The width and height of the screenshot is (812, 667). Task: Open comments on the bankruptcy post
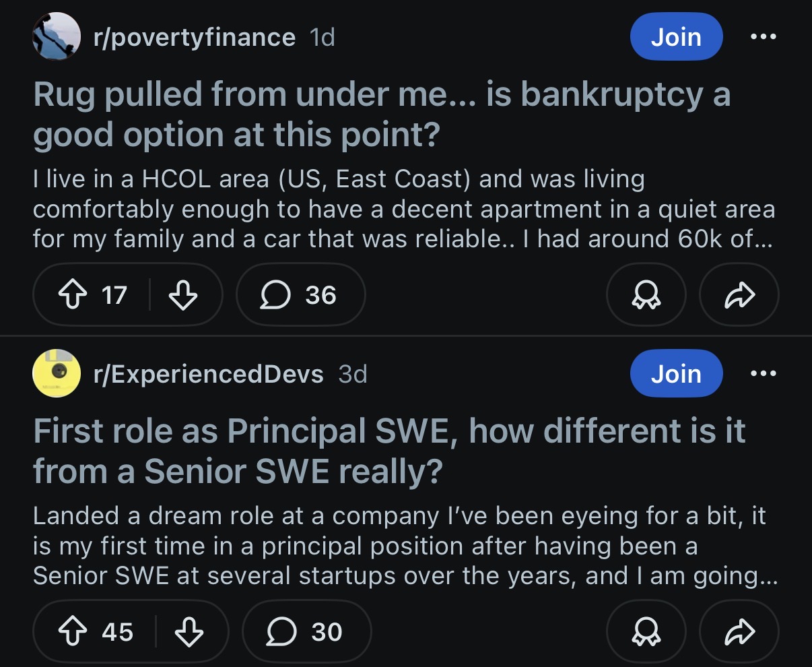(x=300, y=295)
